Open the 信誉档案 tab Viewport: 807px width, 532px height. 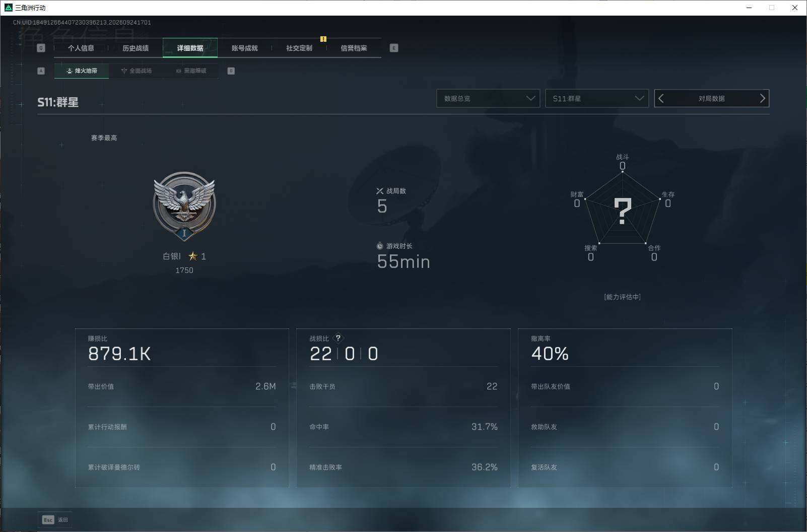point(354,48)
